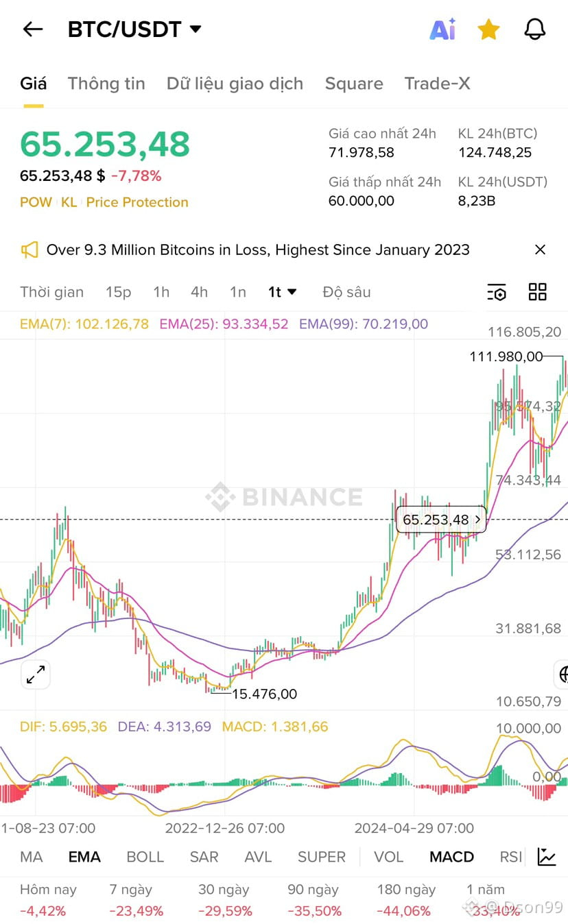
Task: Open the indicator chart icon
Action: click(x=547, y=856)
